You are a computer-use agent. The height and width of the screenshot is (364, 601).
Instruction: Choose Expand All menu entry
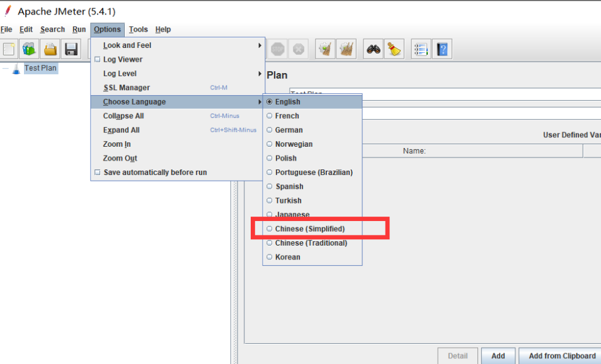[178, 130]
